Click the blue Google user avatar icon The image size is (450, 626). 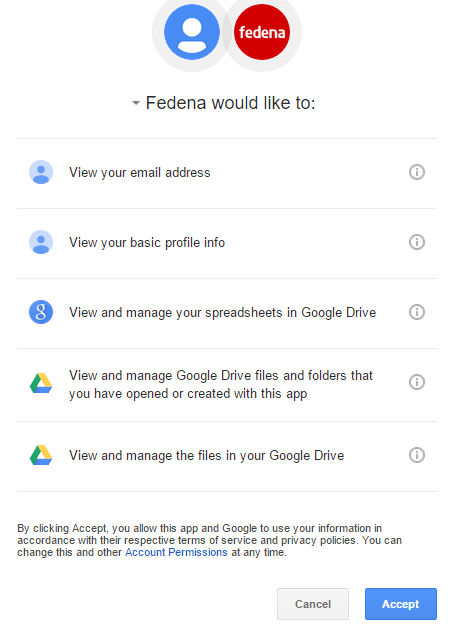pyautogui.click(x=192, y=32)
